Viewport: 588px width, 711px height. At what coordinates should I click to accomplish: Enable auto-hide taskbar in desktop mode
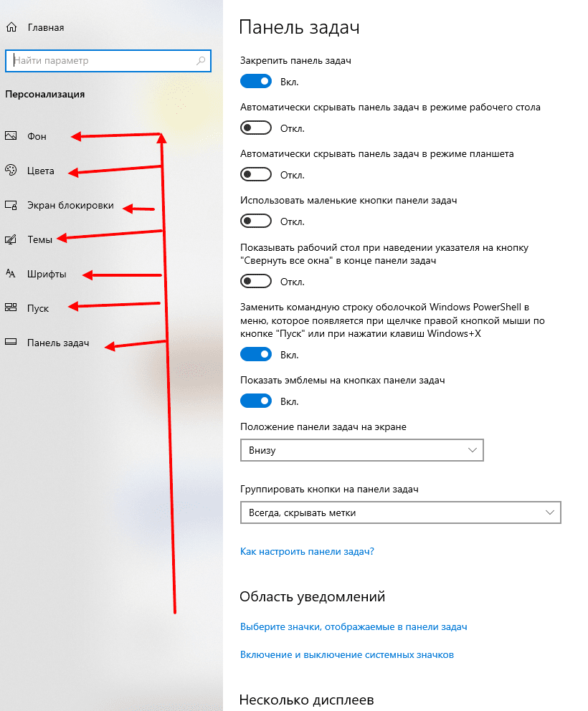256,128
